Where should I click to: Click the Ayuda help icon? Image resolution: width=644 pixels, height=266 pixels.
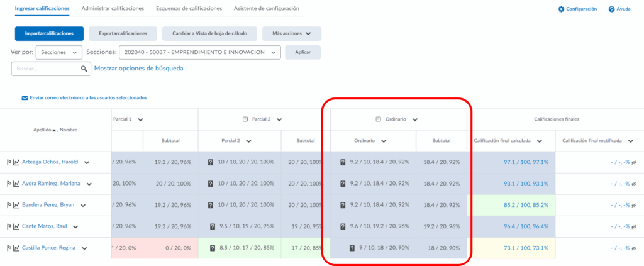tap(611, 9)
